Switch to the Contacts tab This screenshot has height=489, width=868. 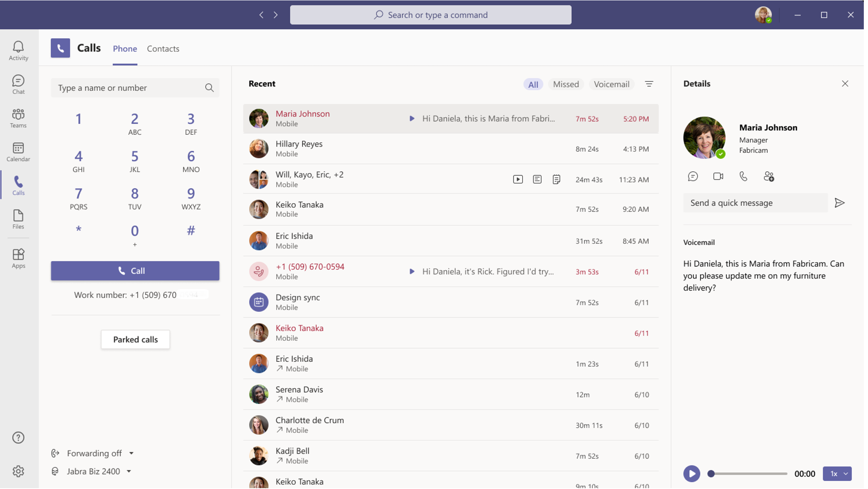[163, 48]
